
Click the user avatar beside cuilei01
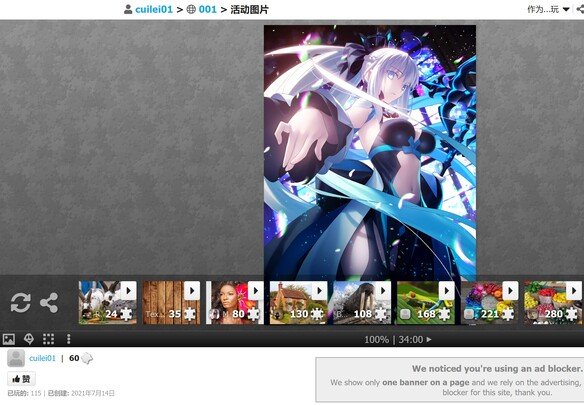tap(16, 358)
